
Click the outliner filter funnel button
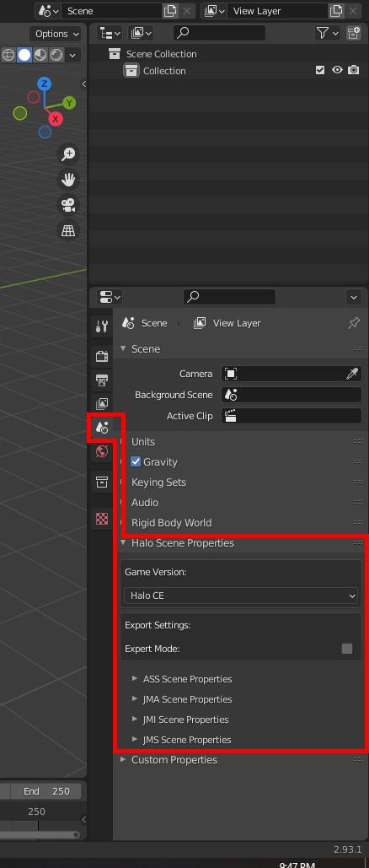[328, 33]
